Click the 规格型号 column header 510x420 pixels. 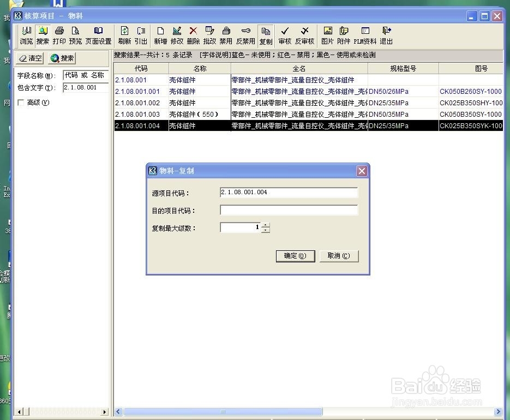[403, 68]
